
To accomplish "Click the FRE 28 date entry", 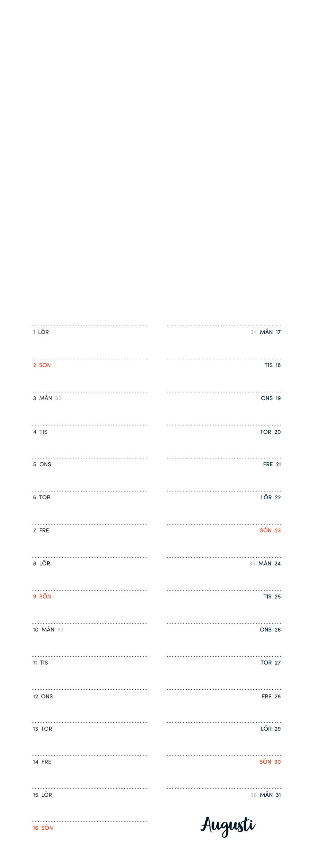I will pos(271,697).
